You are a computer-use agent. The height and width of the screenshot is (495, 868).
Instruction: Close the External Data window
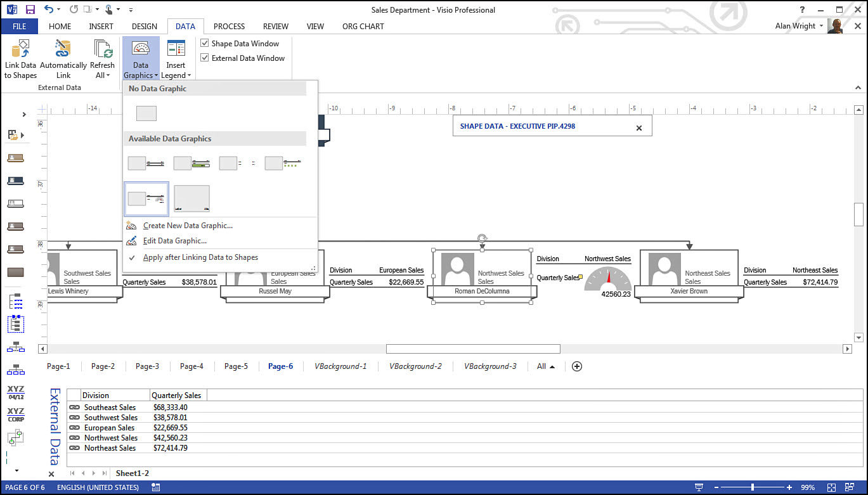pos(52,473)
